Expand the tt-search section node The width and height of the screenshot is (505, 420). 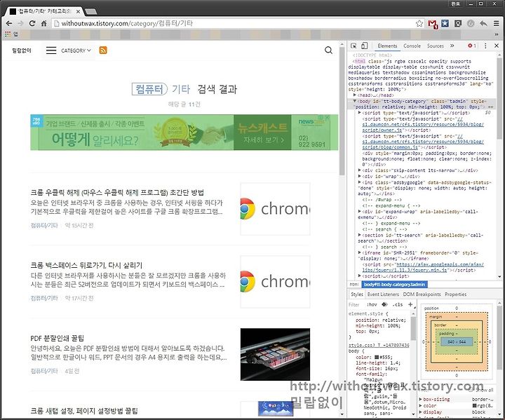359,235
